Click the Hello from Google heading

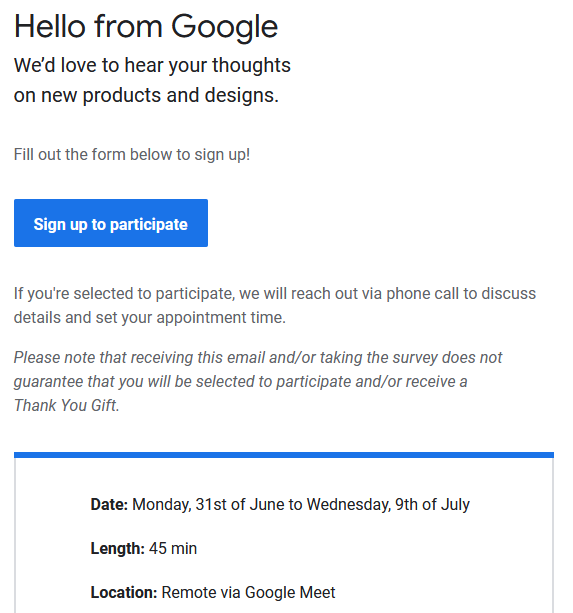[x=146, y=27]
